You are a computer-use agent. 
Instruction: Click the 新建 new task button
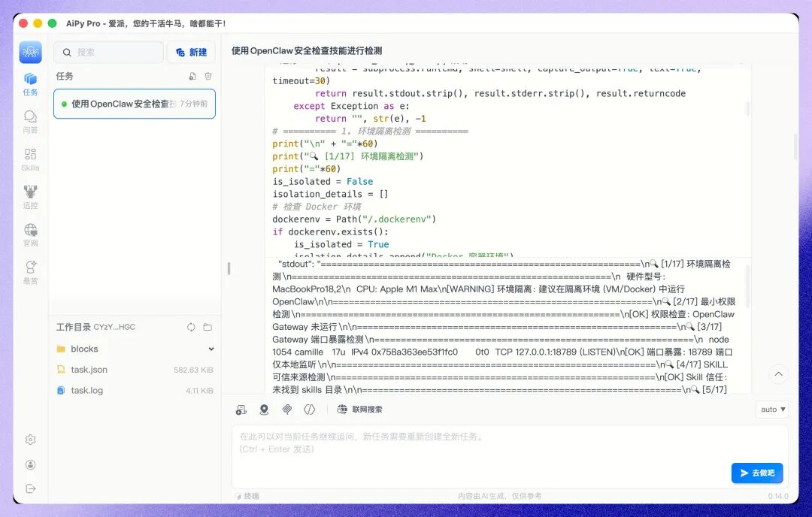pos(191,53)
